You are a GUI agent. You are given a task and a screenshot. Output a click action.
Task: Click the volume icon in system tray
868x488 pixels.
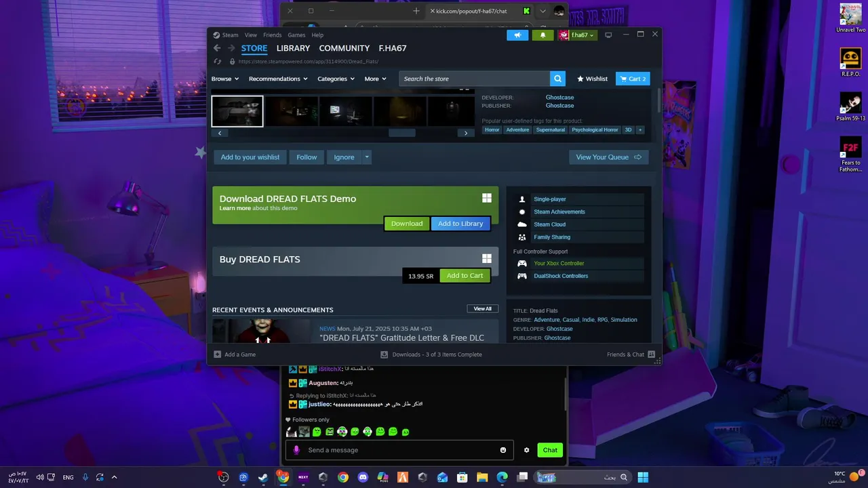click(x=40, y=477)
